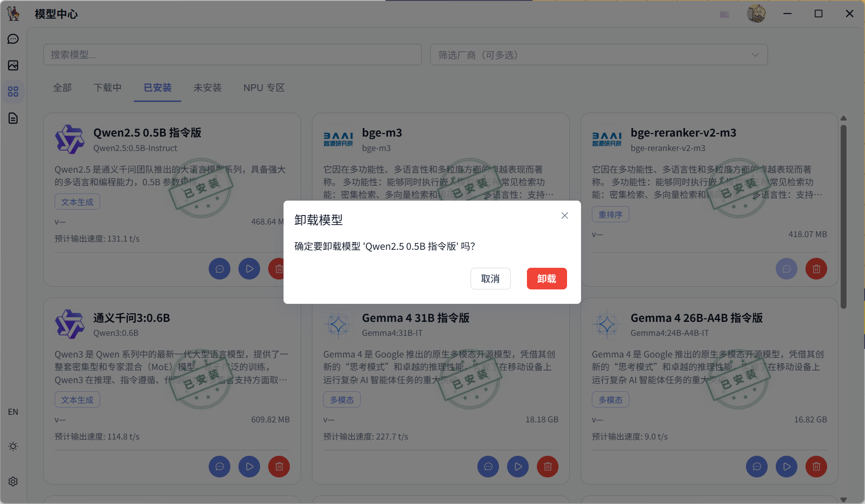Click the Qwen2.5 0.5B 指令版 title
The width and height of the screenshot is (865, 504).
[147, 133]
